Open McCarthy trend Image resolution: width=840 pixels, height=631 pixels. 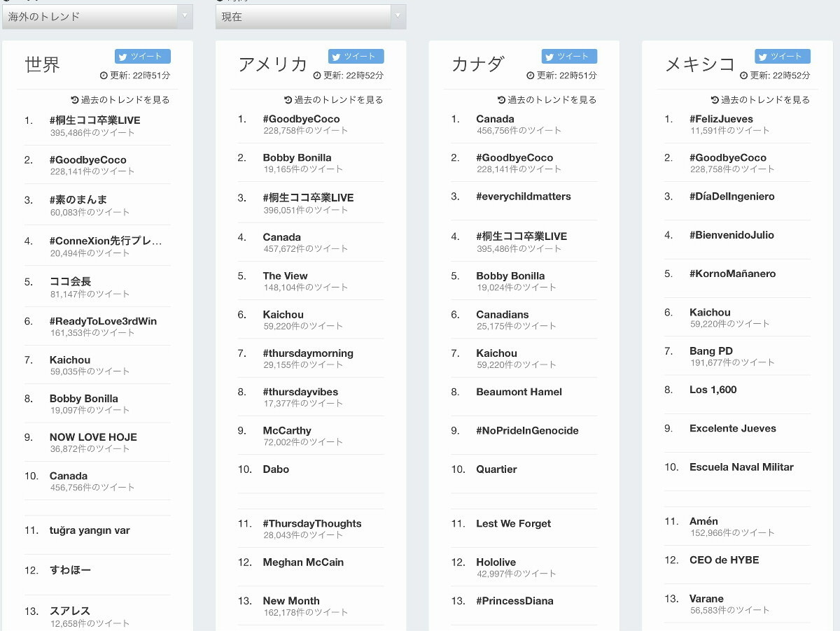click(287, 431)
